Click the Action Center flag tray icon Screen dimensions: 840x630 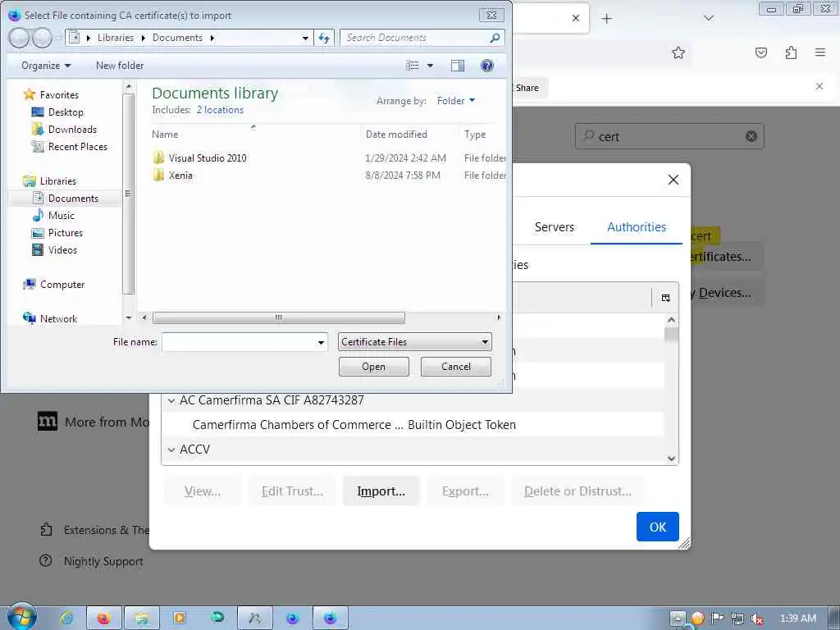coord(717,619)
